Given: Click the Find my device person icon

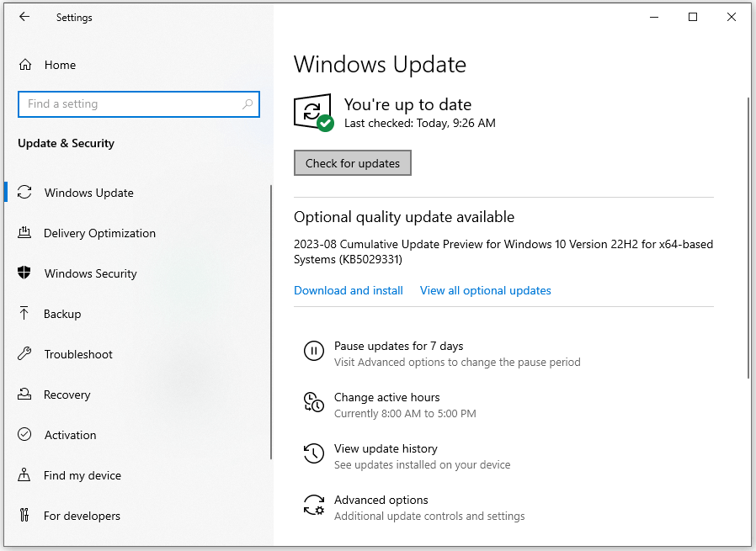Looking at the screenshot, I should click(24, 475).
